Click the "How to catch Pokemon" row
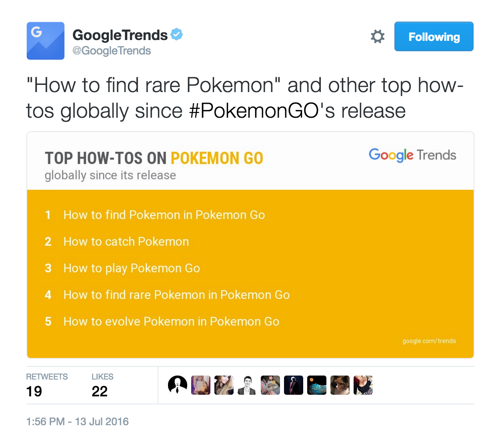The width and height of the screenshot is (504, 434). tap(126, 241)
